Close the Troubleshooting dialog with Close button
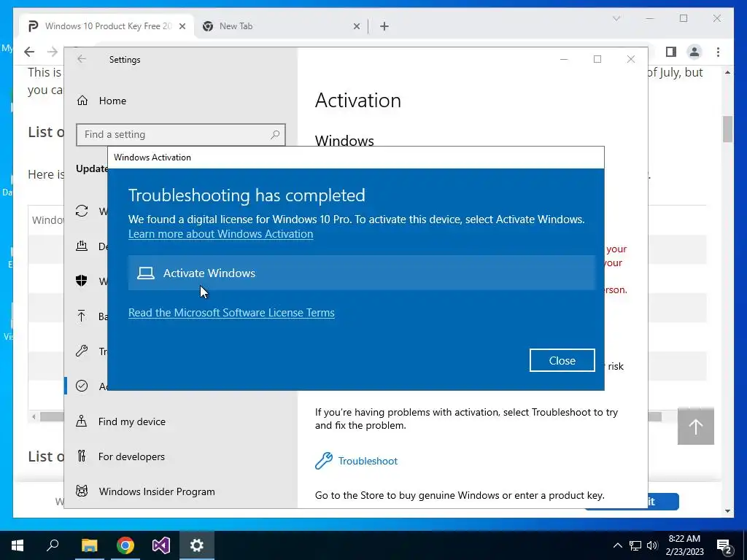747x560 pixels. [562, 360]
